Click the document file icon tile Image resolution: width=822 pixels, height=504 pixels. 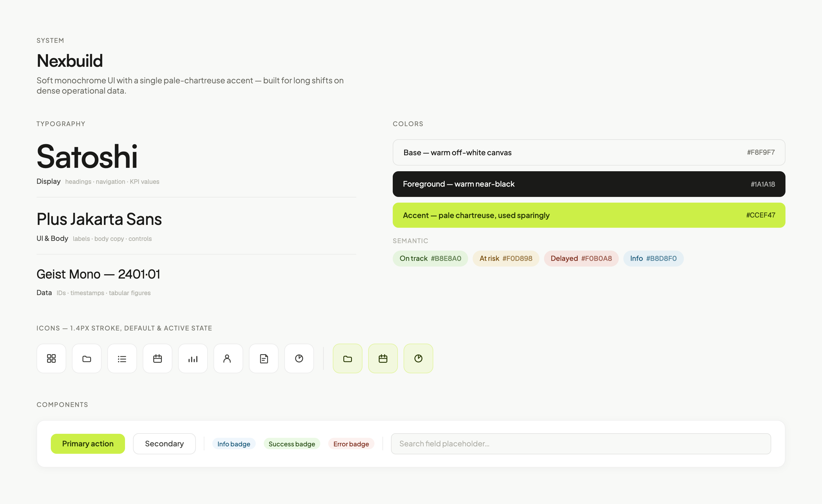[x=263, y=358]
